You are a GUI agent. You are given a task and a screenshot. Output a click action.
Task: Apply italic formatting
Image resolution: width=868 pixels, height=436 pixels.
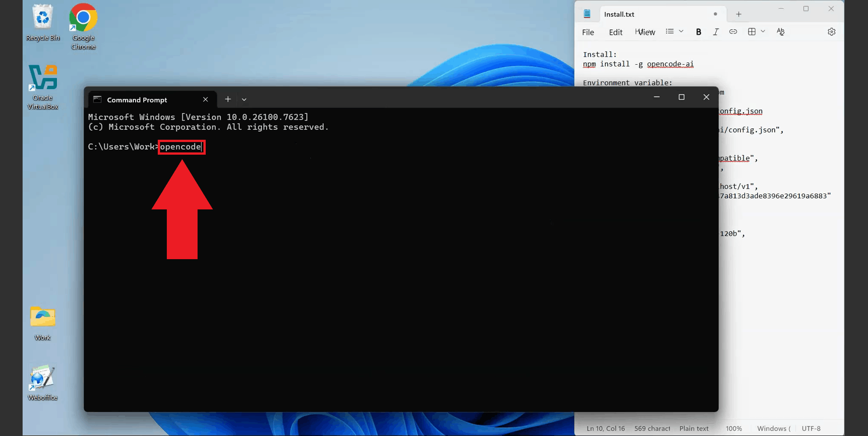(716, 32)
